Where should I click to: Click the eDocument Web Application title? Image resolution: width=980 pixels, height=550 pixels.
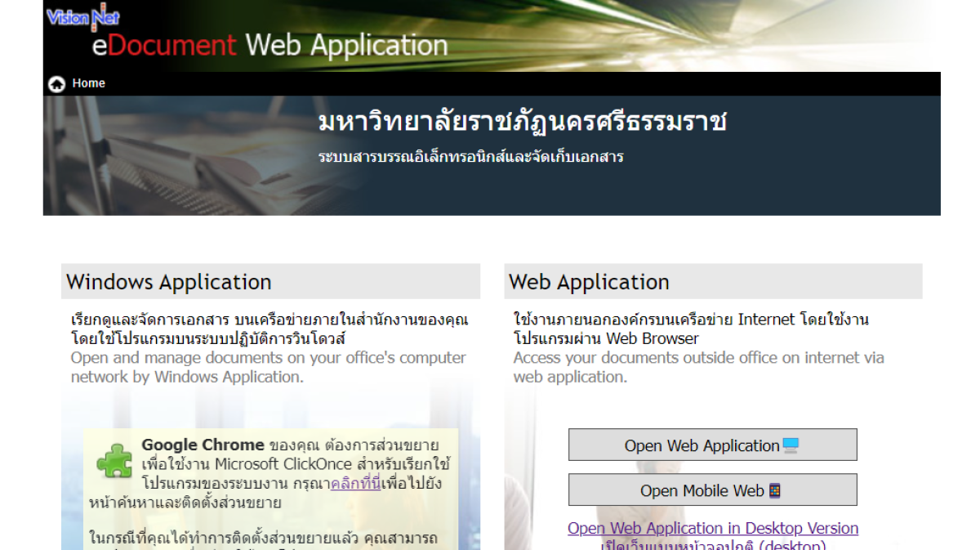coord(269,45)
